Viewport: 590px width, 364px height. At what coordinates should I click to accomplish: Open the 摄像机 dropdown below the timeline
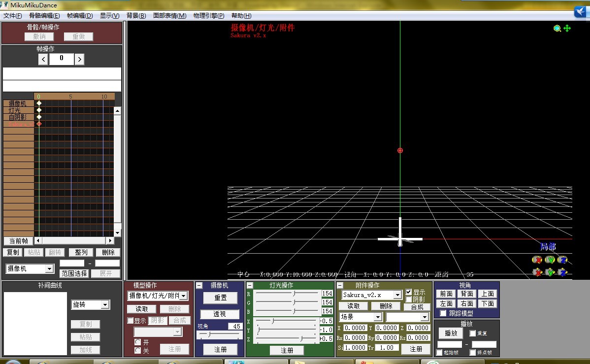[49, 268]
